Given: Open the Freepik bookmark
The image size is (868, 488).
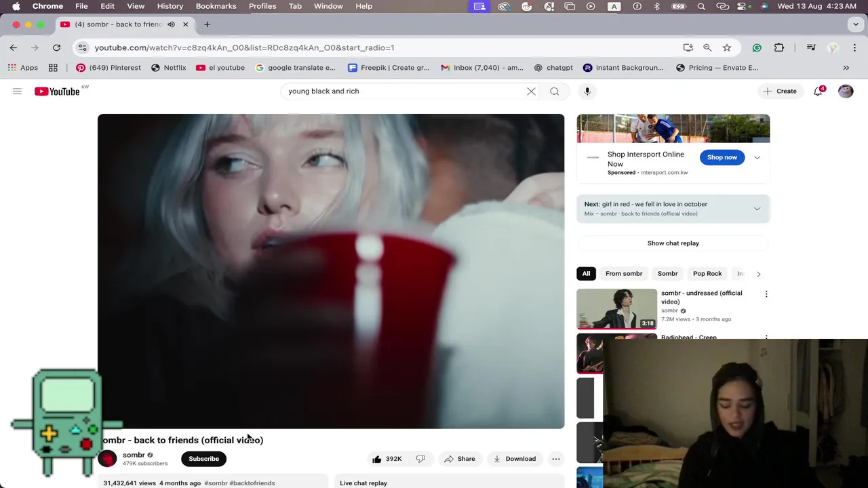Looking at the screenshot, I should point(389,68).
